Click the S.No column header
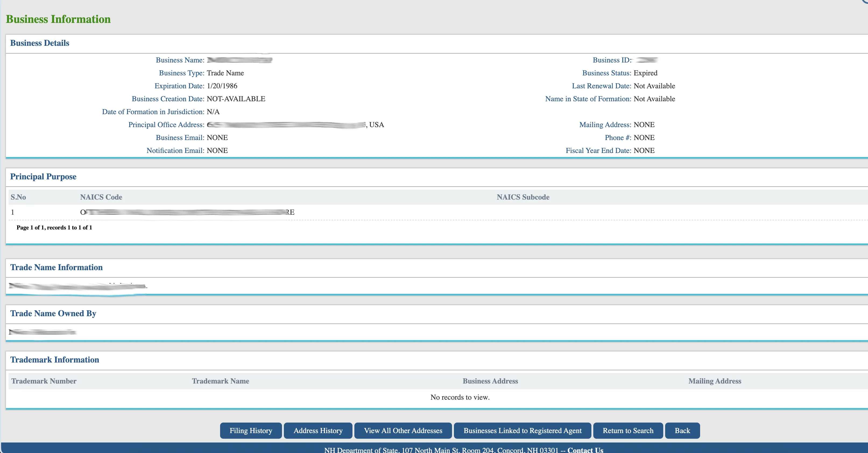The image size is (868, 453). coord(18,197)
